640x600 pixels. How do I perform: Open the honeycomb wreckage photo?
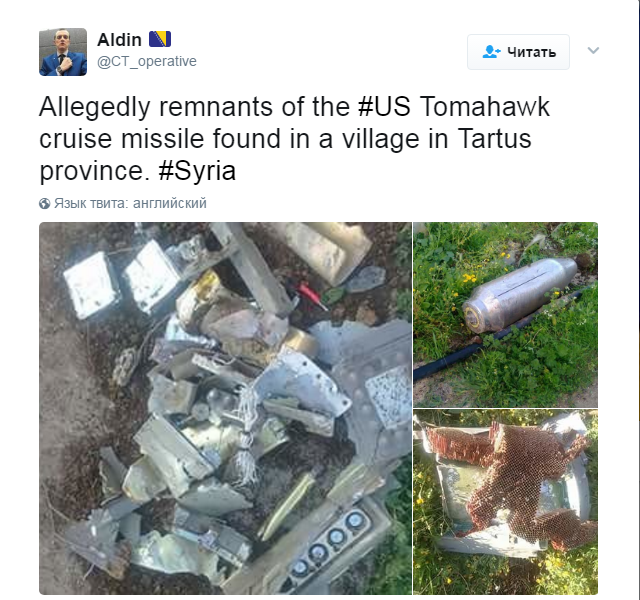point(506,502)
